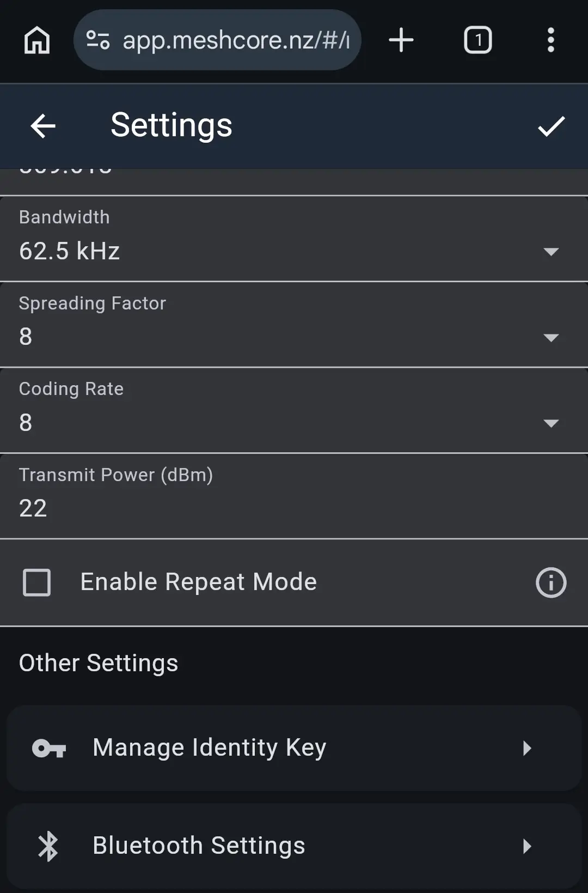Open the tab switcher

pyautogui.click(x=477, y=40)
